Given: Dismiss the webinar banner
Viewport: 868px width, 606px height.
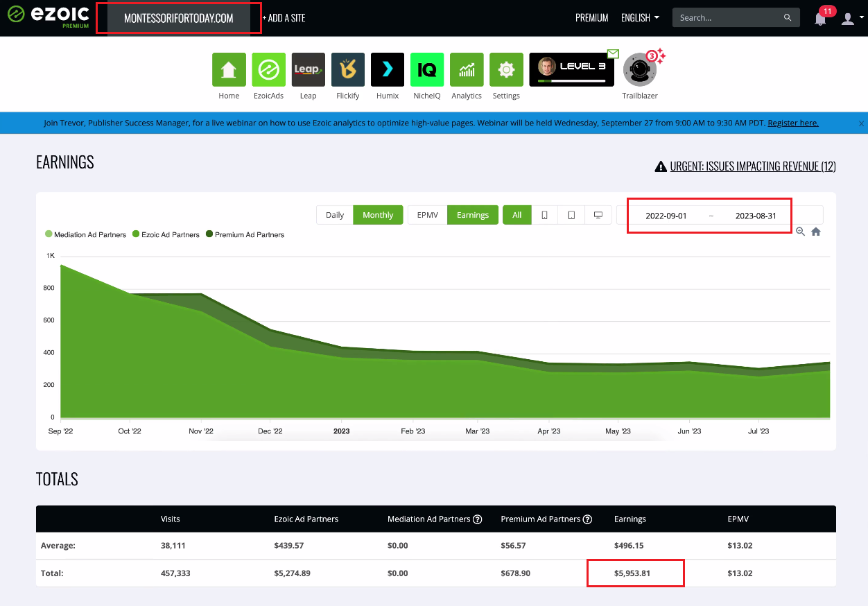Looking at the screenshot, I should coord(861,123).
